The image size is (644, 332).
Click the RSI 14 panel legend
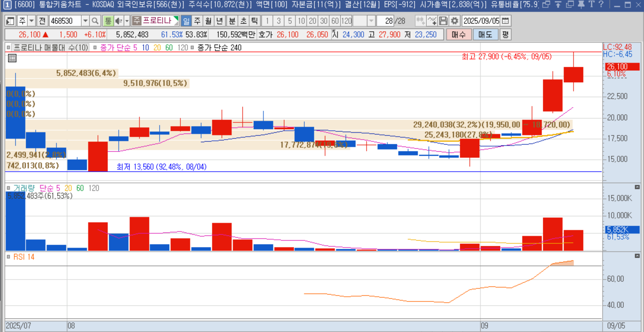coord(24,257)
